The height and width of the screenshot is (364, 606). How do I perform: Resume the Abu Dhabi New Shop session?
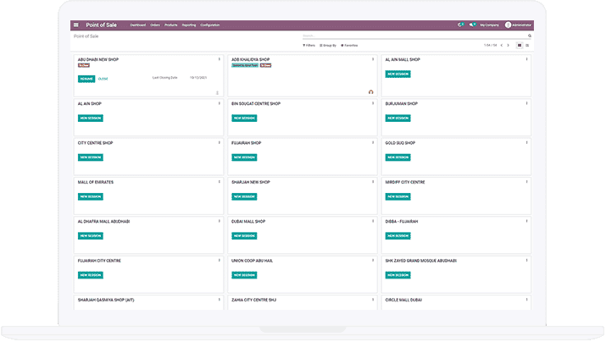coord(86,79)
